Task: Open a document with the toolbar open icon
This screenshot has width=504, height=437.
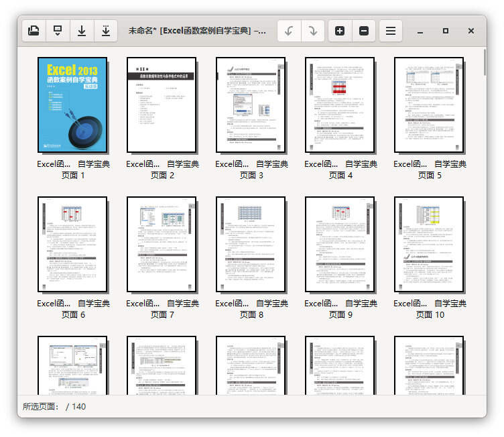Action: [34, 31]
